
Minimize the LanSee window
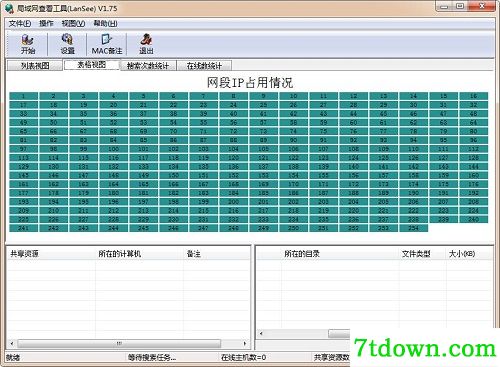[444, 6]
